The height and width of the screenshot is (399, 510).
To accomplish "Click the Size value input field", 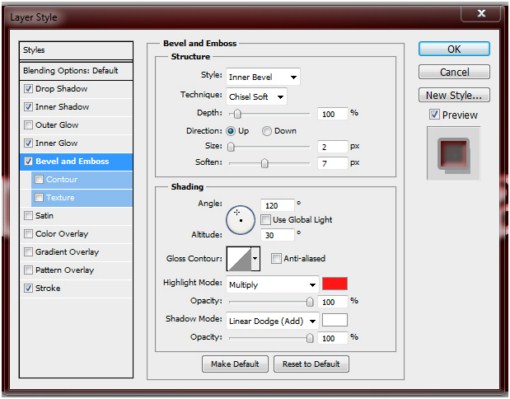I will coord(332,147).
